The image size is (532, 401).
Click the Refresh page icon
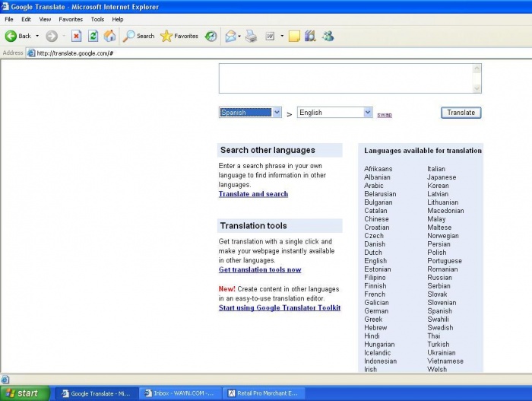93,36
